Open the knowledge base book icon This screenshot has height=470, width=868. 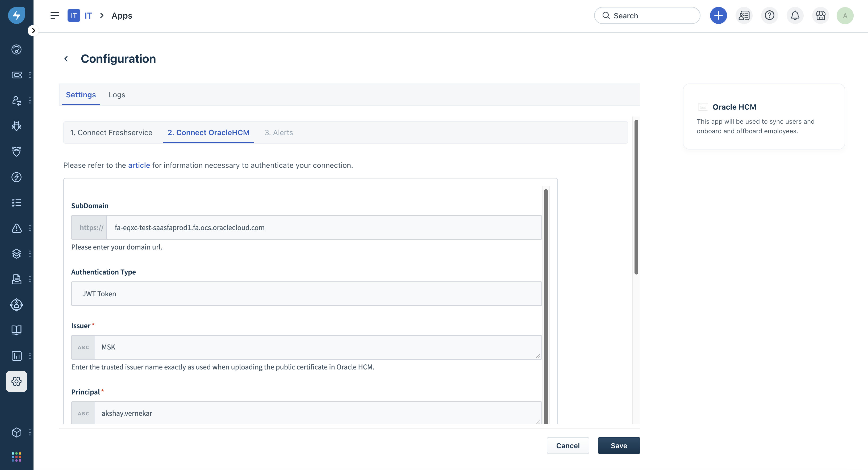[16, 330]
